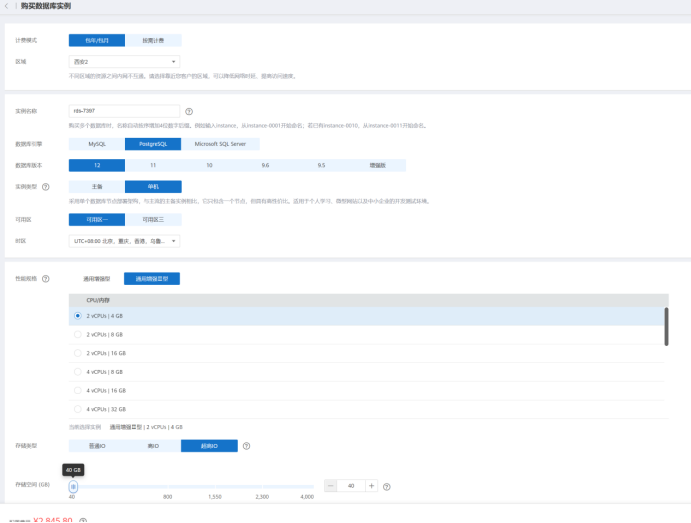Choose Microsoft SQL Server engine

(211, 144)
